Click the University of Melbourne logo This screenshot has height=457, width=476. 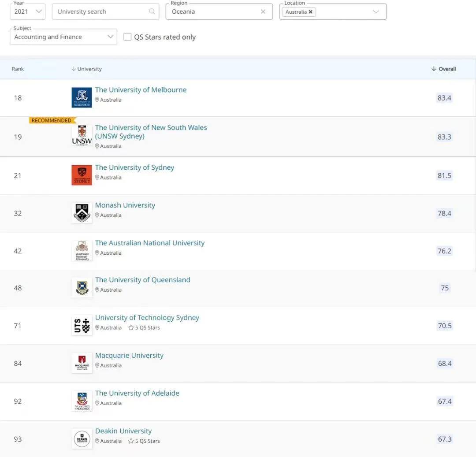coord(82,97)
